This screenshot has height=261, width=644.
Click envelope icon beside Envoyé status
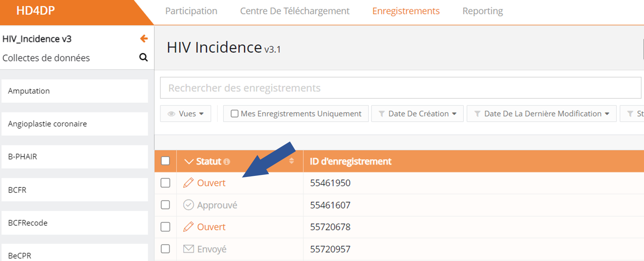188,249
